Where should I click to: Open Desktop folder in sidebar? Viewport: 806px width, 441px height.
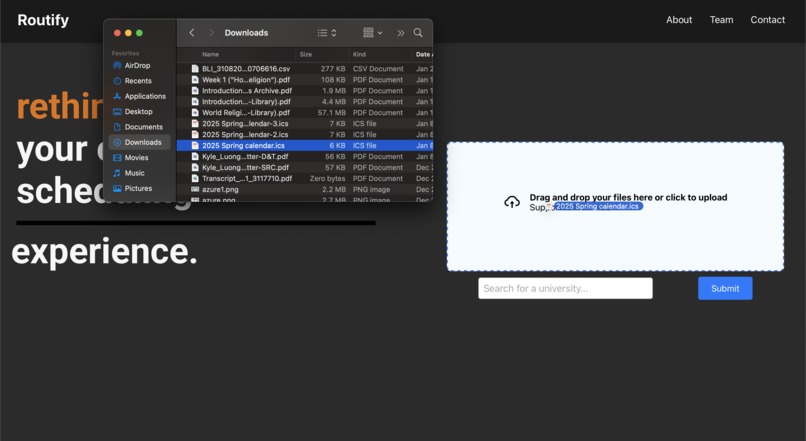pyautogui.click(x=137, y=112)
